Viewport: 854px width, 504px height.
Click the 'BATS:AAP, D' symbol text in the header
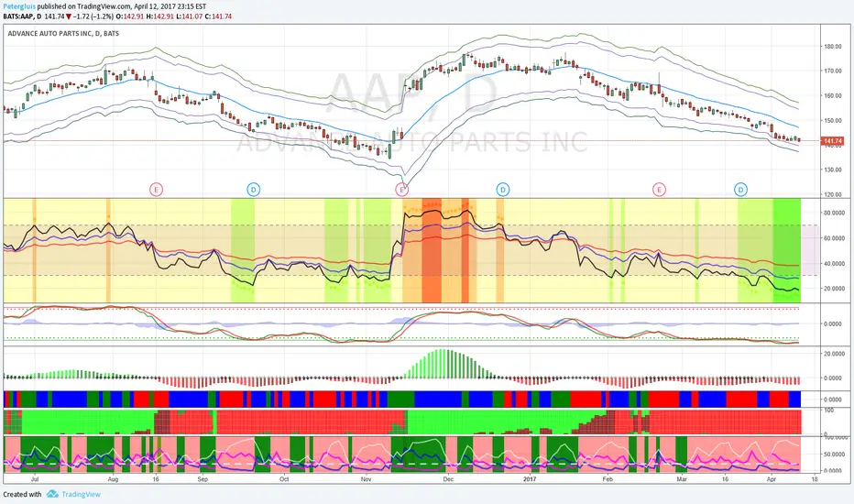[22, 16]
